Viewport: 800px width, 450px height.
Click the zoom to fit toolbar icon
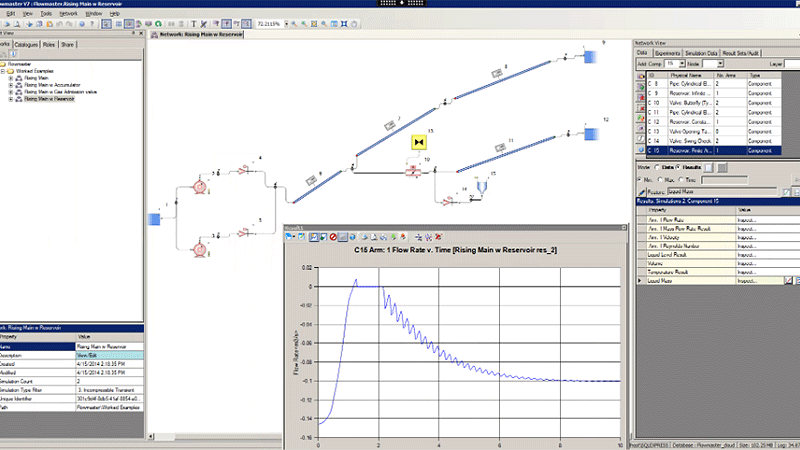(x=344, y=24)
